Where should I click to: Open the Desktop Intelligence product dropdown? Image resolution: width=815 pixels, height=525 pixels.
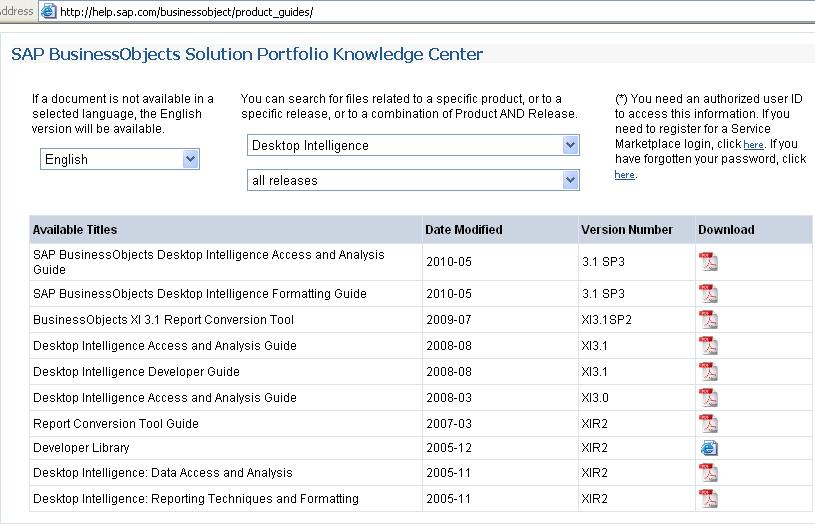click(413, 145)
